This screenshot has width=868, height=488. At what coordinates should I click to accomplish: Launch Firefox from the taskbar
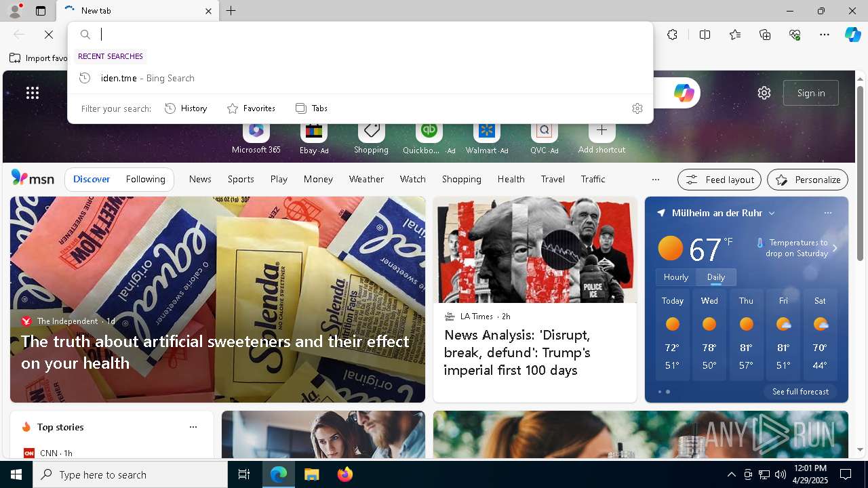click(x=344, y=474)
